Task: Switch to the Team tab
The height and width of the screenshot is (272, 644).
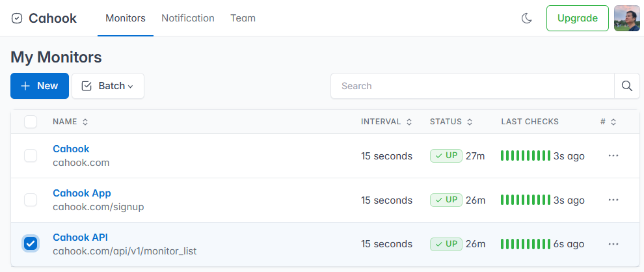Action: tap(243, 18)
